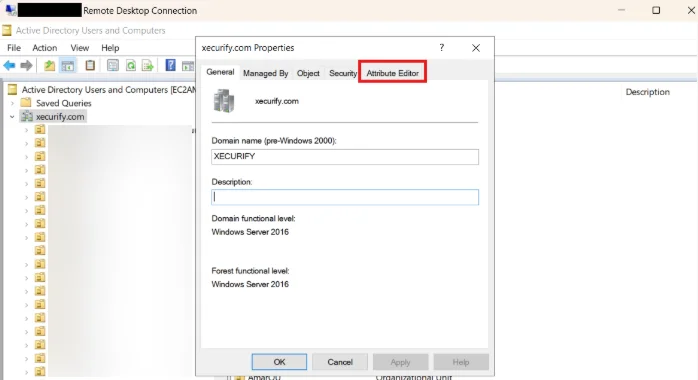Click the Domain functional level label
Image resolution: width=698 pixels, height=380 pixels.
[253, 218]
